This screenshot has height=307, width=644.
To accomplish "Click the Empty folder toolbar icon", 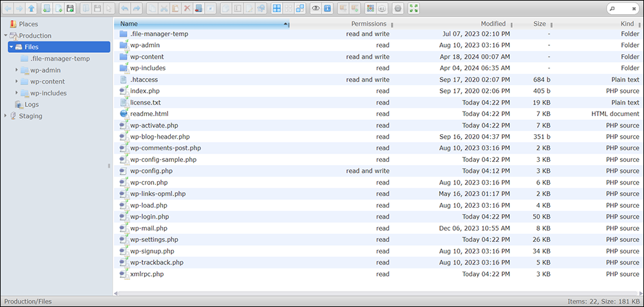I will [198, 8].
